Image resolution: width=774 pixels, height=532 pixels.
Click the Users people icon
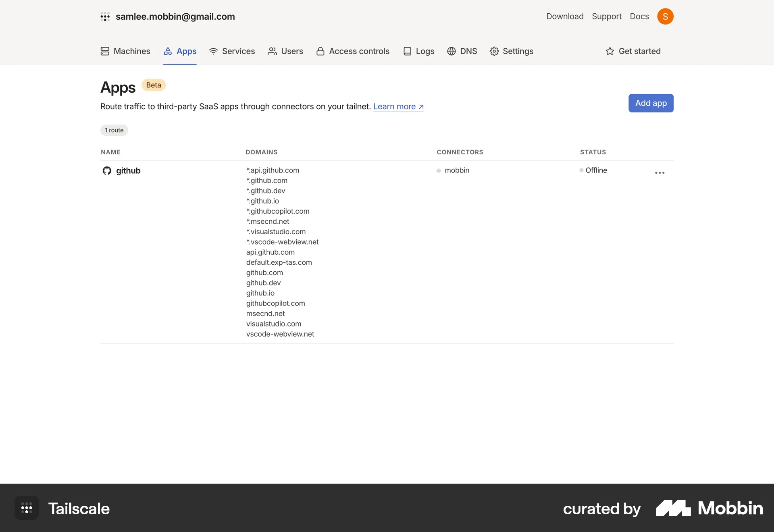click(x=273, y=51)
